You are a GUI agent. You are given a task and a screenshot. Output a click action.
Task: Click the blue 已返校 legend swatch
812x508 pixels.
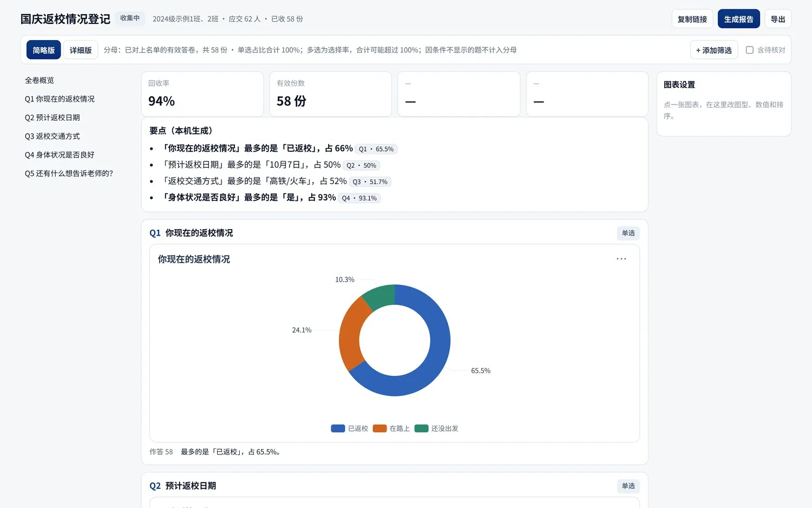[x=338, y=428]
